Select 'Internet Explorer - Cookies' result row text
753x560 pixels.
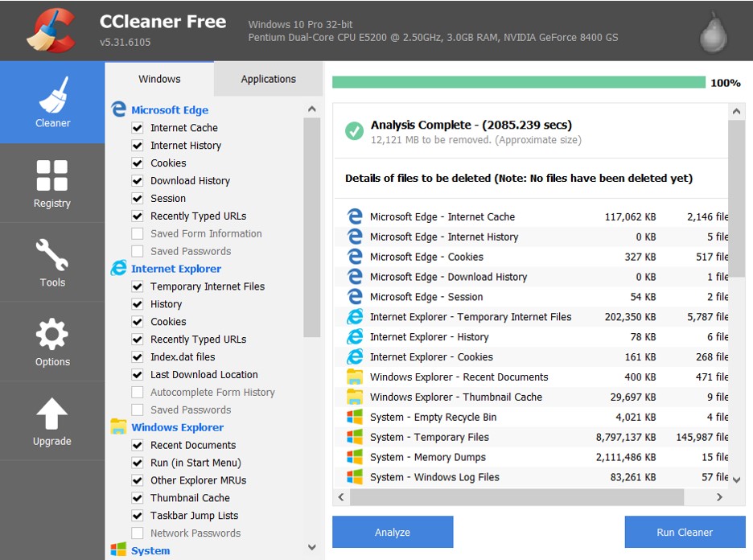pyautogui.click(x=431, y=357)
